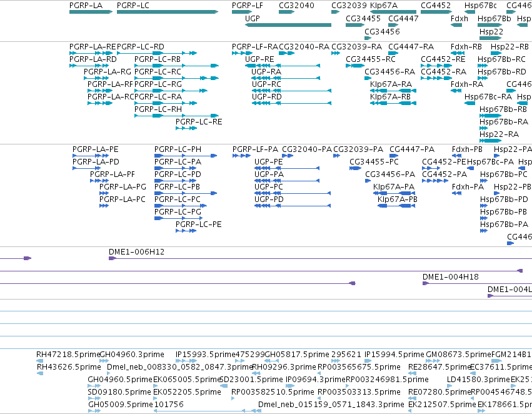This screenshot has height=414, width=532.
Task: Click the Hsp22 gene label in top track
Action: pyautogui.click(x=491, y=31)
